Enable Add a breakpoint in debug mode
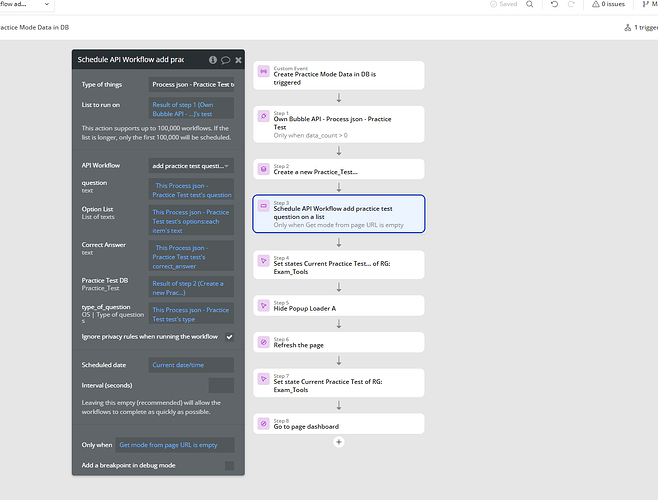This screenshot has height=500, width=658. click(x=229, y=466)
